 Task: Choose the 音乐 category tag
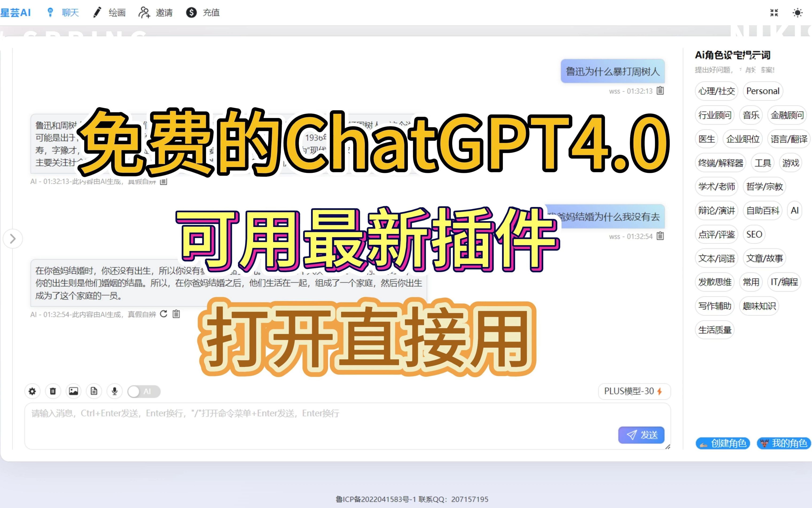(x=751, y=115)
